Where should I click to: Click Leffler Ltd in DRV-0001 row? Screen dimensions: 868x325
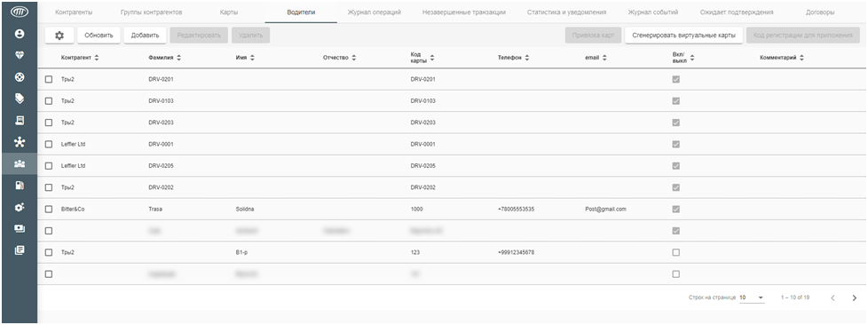73,144
